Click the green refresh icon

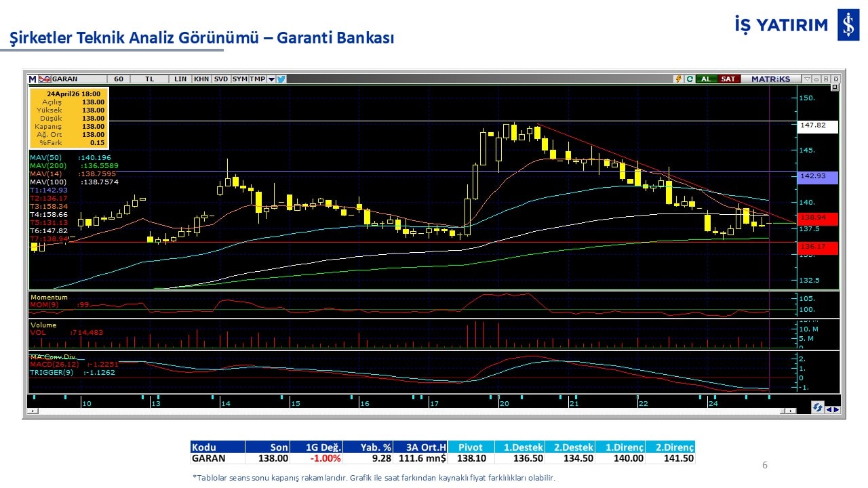689,79
